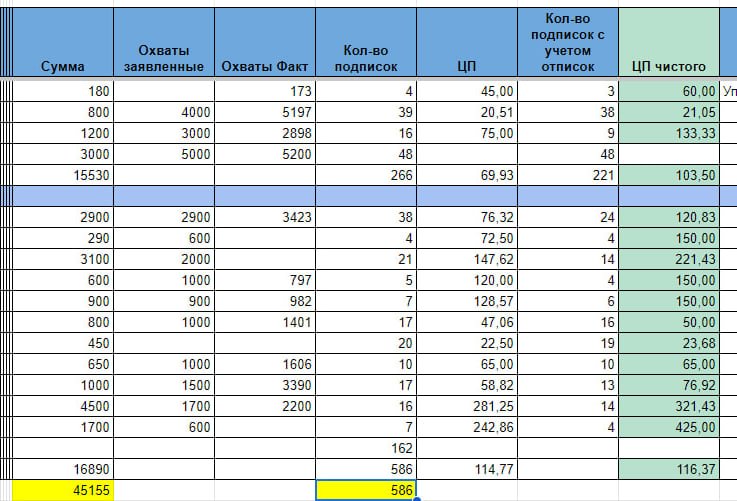Select the green cell 425,00

[669, 427]
